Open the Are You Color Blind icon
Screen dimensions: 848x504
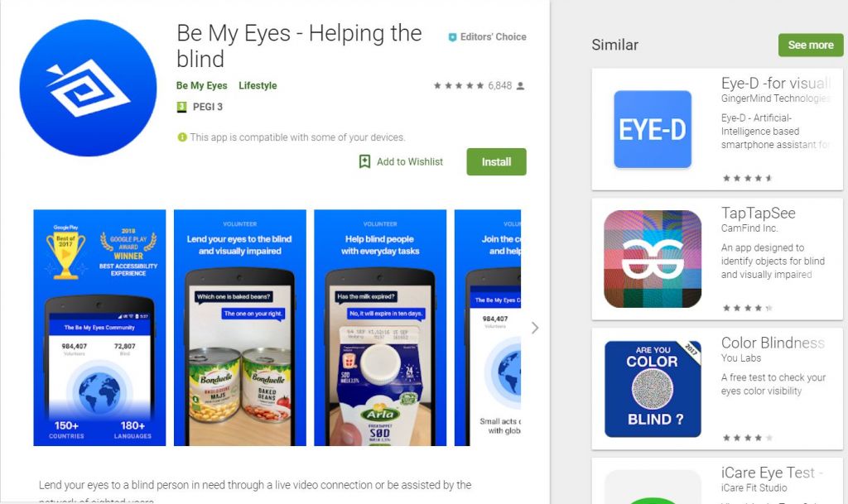pos(653,388)
